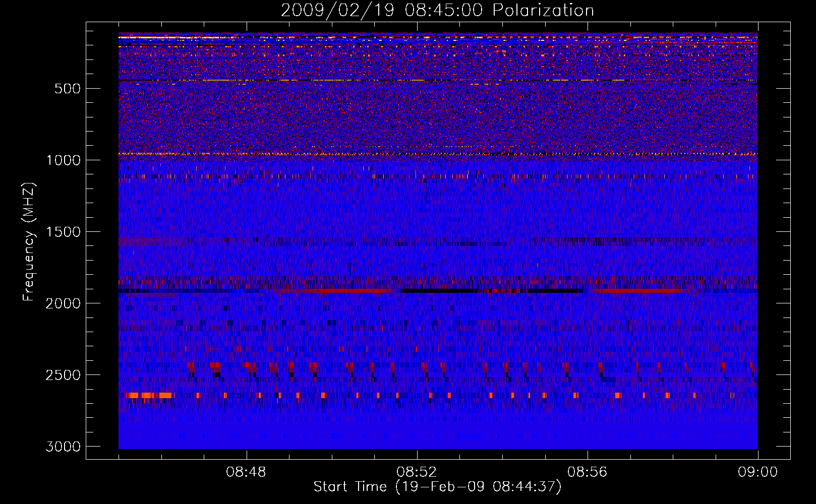The height and width of the screenshot is (504, 816).
Task: Select the 500 frequency tick label
Action: point(68,89)
